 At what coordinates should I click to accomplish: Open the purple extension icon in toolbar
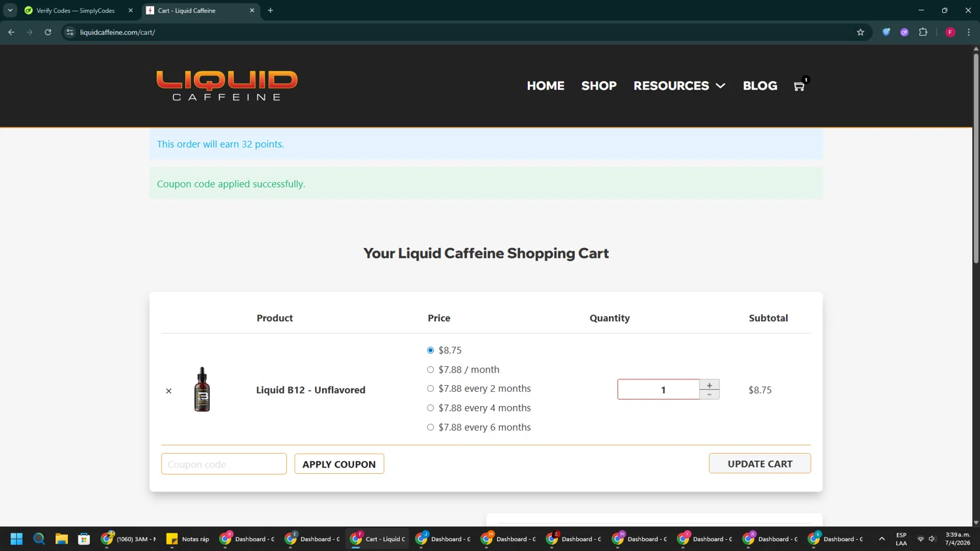904,32
